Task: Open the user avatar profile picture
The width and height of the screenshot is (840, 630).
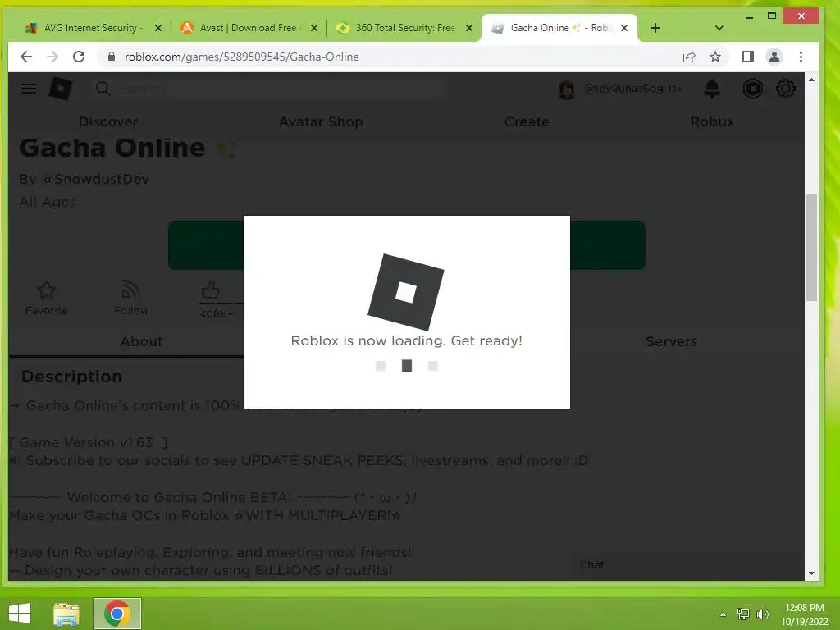Action: 566,89
